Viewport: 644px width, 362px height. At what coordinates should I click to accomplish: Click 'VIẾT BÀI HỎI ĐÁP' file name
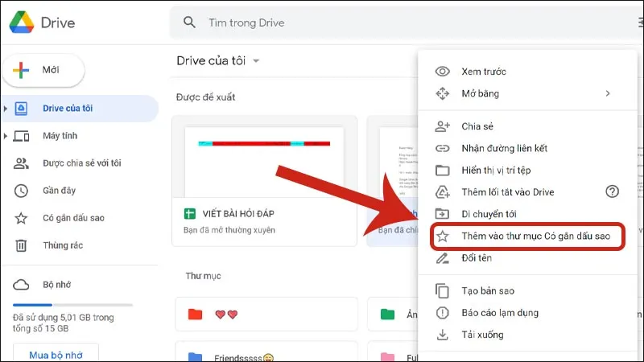click(x=238, y=214)
